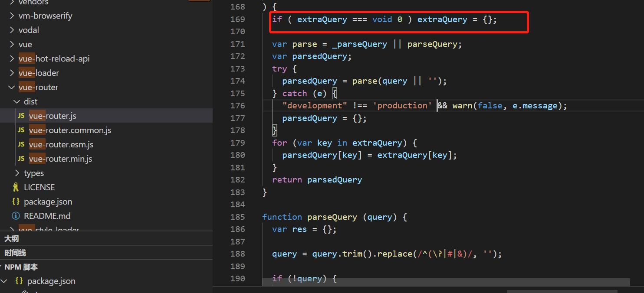
Task: Collapse the vue-router folder chevron
Action: pos(12,88)
